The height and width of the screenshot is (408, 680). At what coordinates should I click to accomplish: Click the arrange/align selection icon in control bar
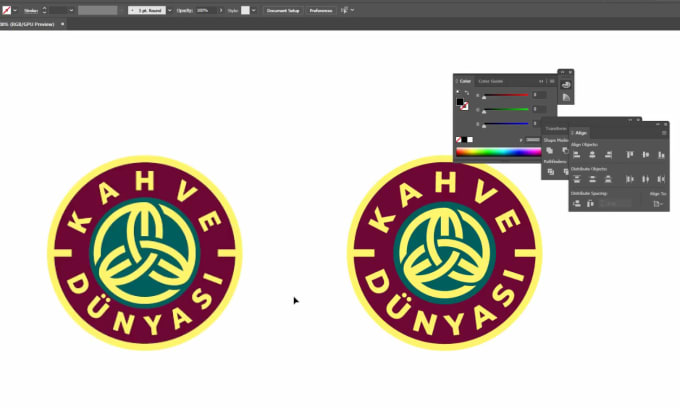344,10
